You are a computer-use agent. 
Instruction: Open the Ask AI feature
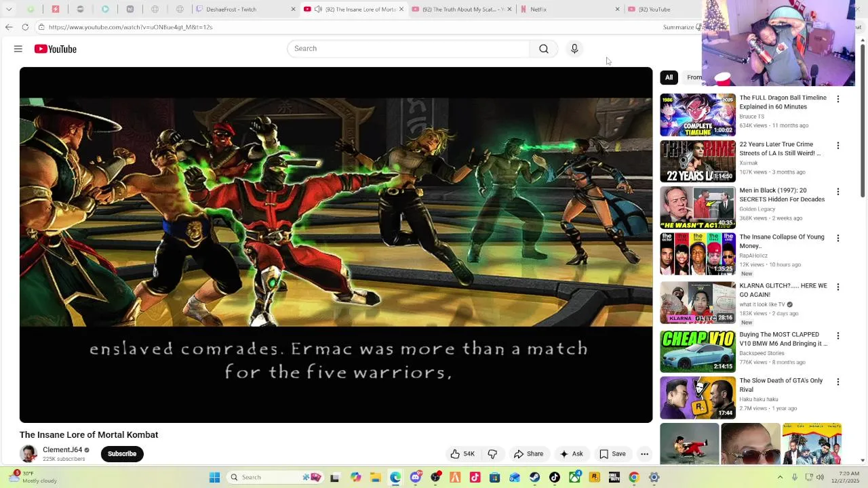571,454
